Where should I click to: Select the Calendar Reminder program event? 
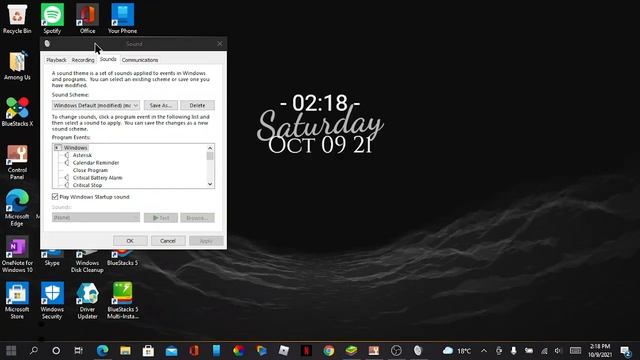coord(96,163)
